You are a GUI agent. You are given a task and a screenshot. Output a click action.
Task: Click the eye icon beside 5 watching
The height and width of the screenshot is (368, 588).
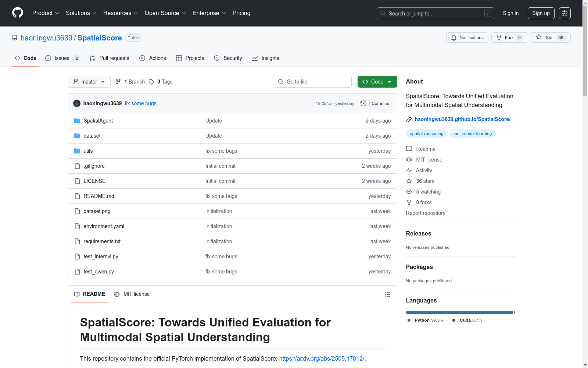pos(409,192)
